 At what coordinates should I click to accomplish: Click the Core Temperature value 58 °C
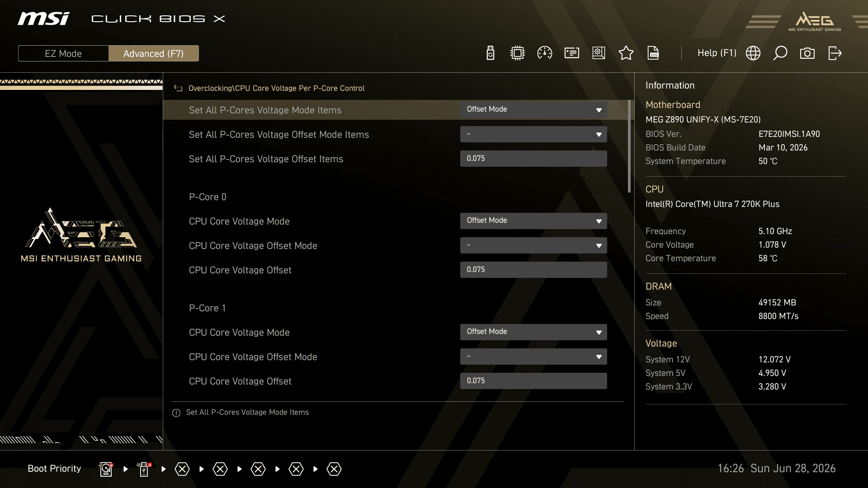[768, 258]
